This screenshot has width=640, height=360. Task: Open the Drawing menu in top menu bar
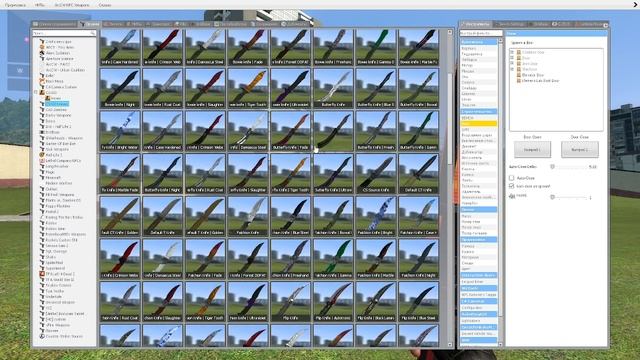[x=15, y=5]
